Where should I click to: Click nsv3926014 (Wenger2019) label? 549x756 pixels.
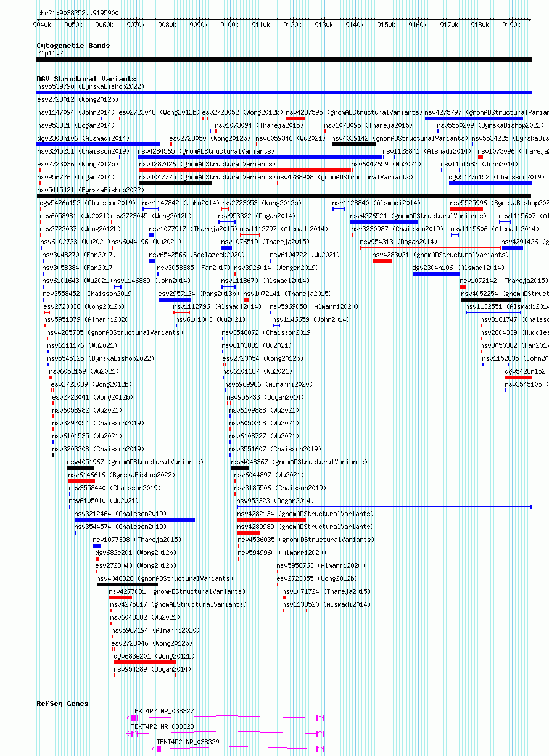click(277, 268)
